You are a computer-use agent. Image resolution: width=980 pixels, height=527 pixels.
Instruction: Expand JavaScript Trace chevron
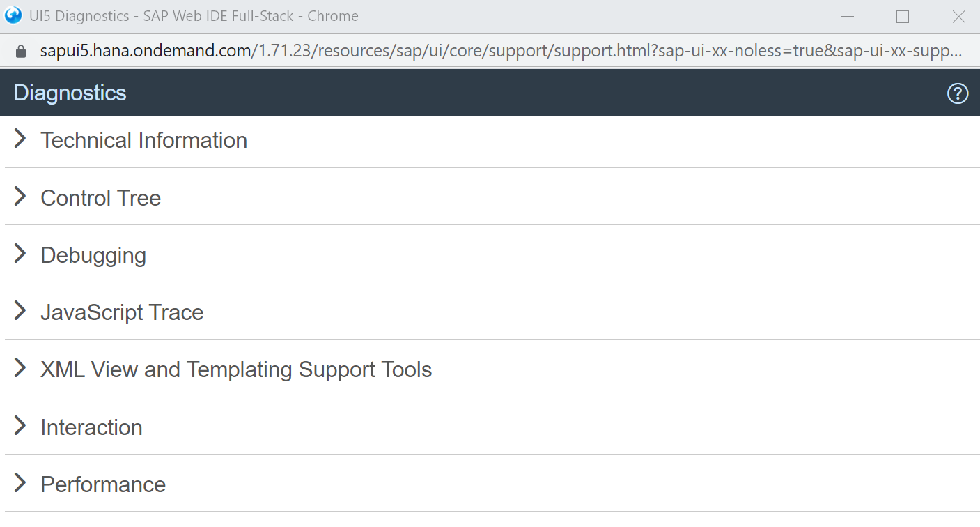coord(20,311)
